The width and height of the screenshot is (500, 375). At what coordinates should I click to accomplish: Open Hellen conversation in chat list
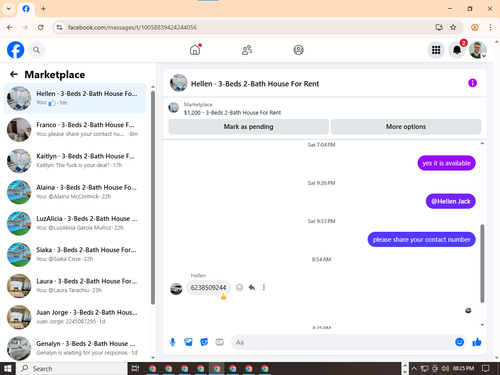(75, 98)
